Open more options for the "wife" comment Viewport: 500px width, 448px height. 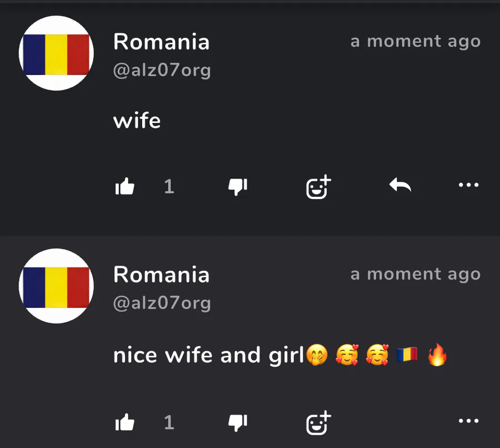(468, 185)
